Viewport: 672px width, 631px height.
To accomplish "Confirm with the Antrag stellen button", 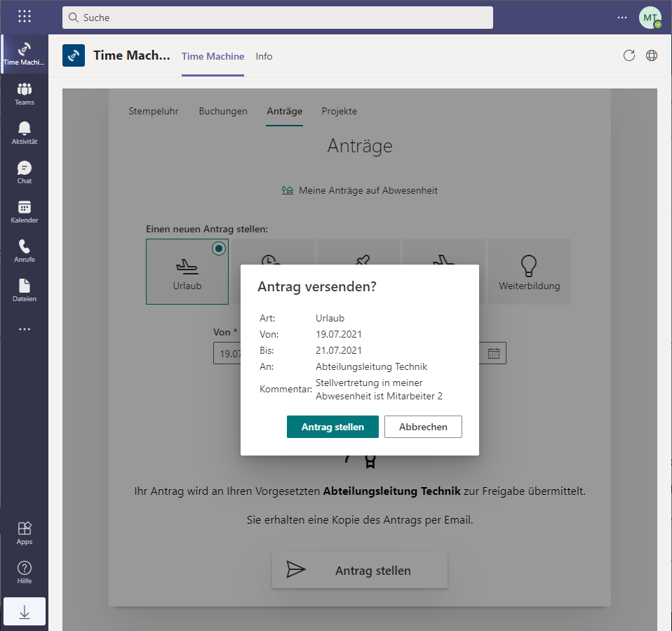I will 332,427.
